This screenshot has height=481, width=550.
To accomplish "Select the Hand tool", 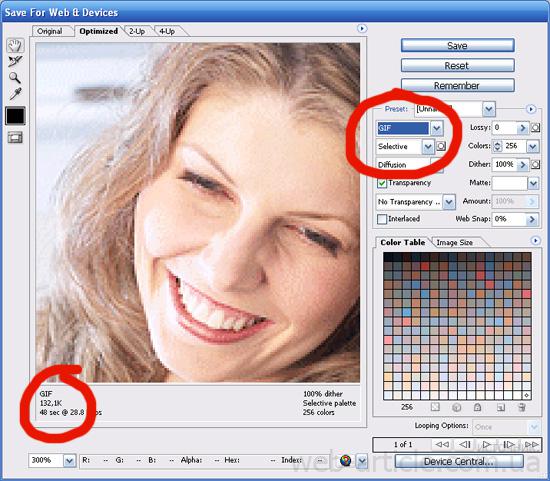I will tap(15, 45).
